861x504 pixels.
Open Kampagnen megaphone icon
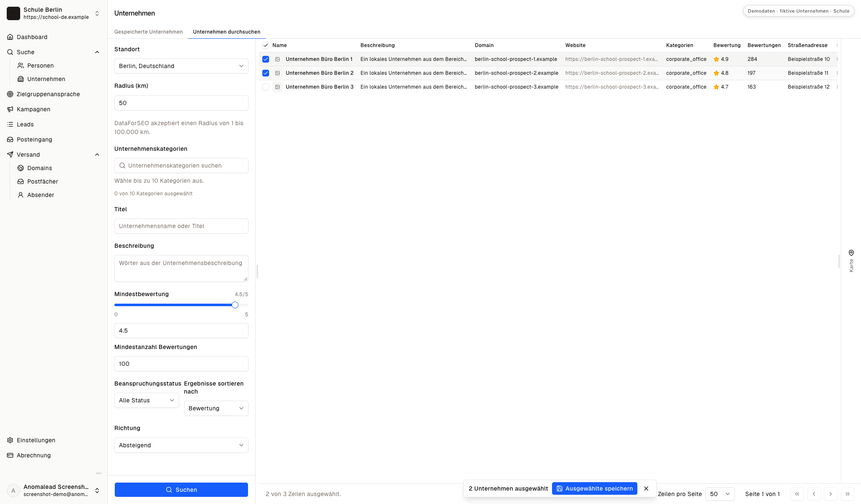[x=10, y=109]
